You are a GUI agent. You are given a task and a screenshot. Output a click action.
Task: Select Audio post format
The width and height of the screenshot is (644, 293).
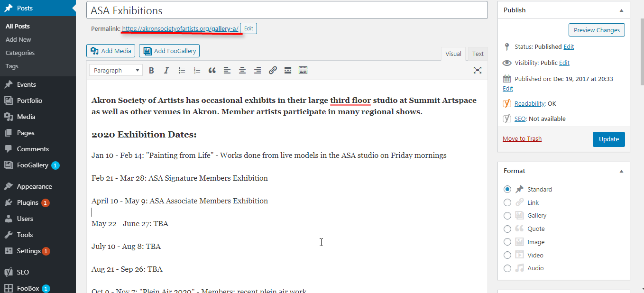click(x=507, y=268)
